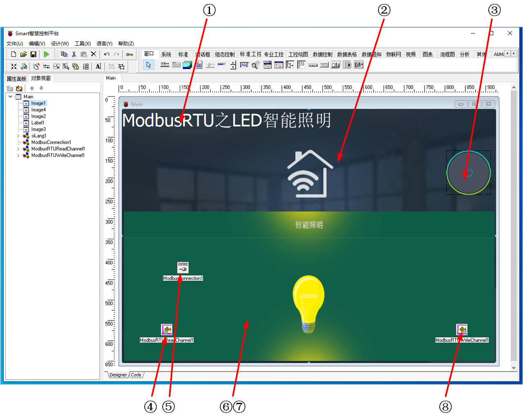This screenshot has width=523, height=420.
Task: Switch to the 属性面板 tab
Action: (x=16, y=79)
